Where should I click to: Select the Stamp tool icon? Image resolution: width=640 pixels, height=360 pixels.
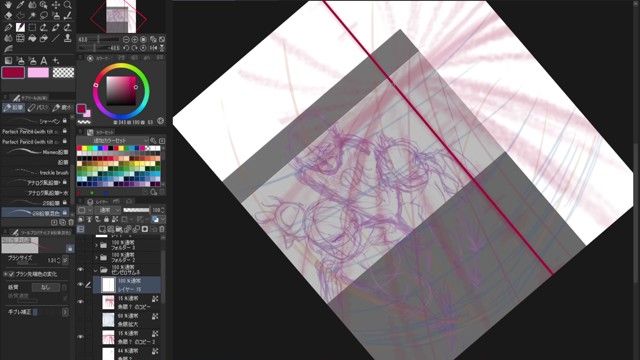(x=67, y=38)
